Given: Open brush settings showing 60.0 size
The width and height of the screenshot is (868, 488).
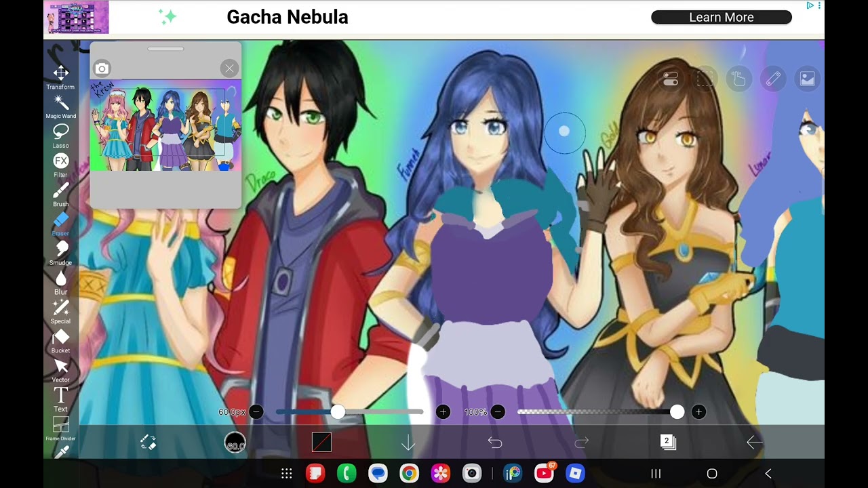Looking at the screenshot, I should tap(235, 443).
